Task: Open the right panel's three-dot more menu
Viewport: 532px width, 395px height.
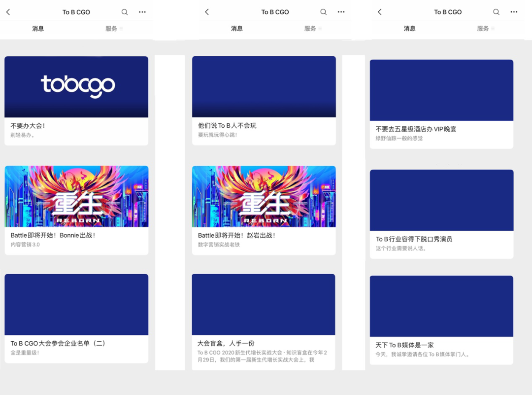Action: (514, 11)
